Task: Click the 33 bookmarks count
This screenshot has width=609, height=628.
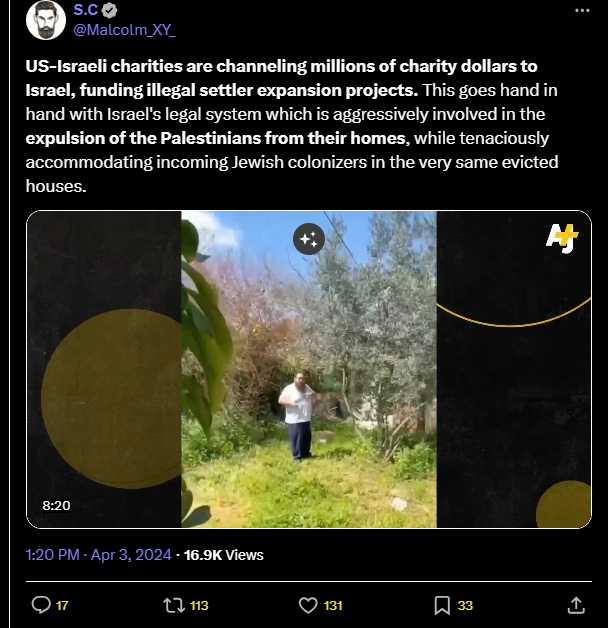Action: [465, 606]
